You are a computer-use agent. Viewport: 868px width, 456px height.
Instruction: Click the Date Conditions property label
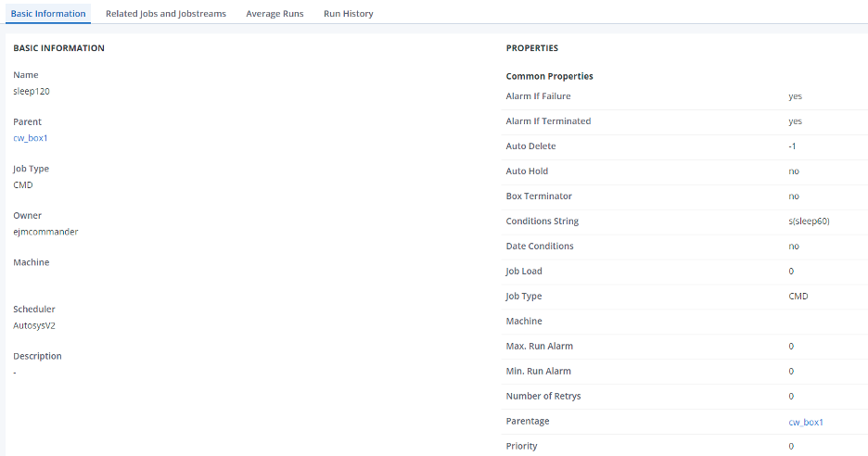[540, 247]
